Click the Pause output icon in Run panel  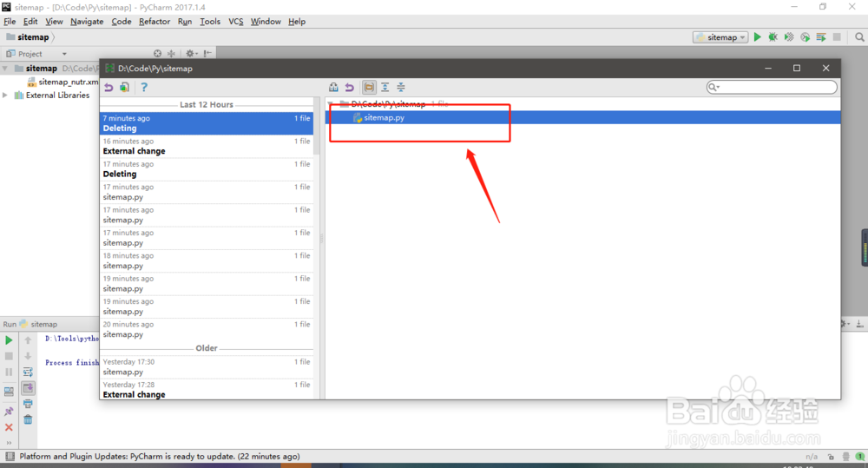pos(9,372)
